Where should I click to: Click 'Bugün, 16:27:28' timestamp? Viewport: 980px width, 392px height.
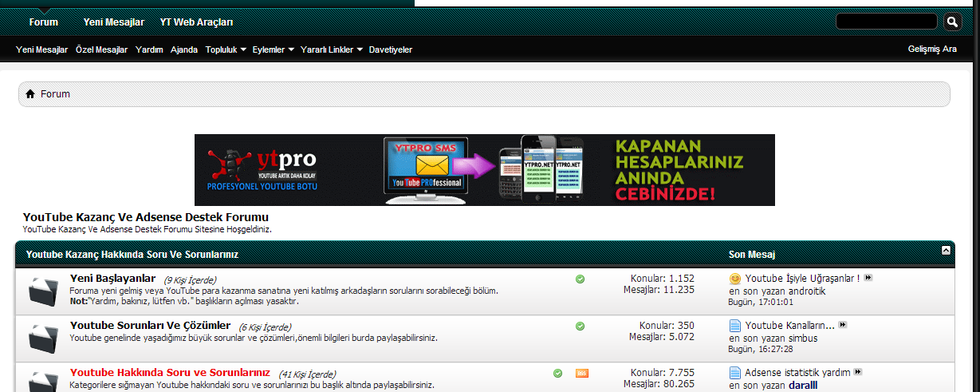[760, 350]
